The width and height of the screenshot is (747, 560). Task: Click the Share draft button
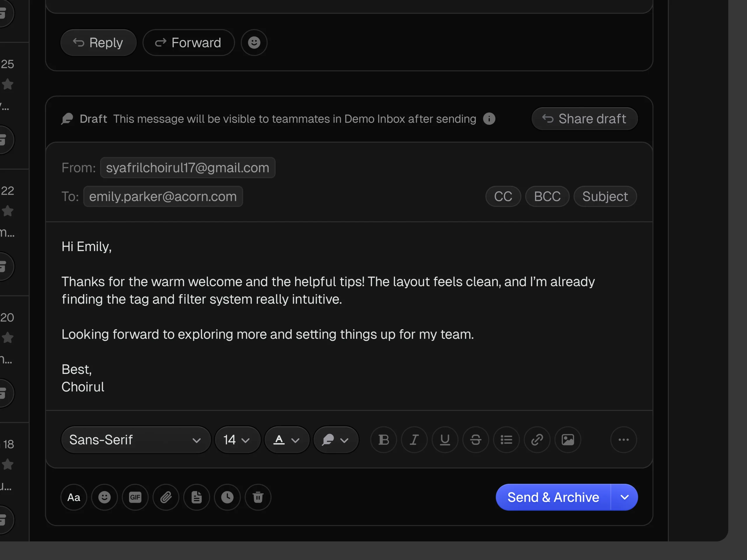(584, 119)
